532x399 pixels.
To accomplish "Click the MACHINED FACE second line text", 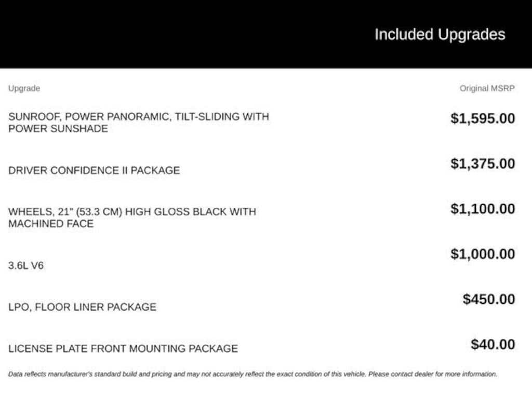I will coord(51,223).
